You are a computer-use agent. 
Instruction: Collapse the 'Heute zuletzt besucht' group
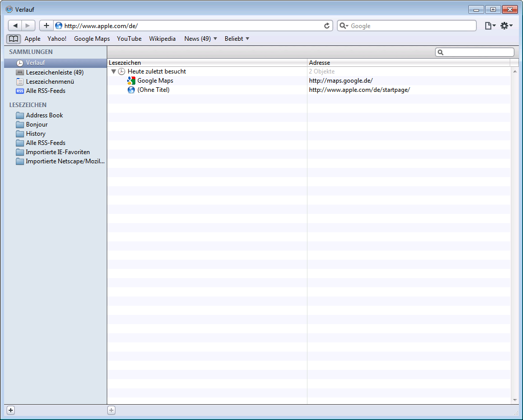pos(113,71)
